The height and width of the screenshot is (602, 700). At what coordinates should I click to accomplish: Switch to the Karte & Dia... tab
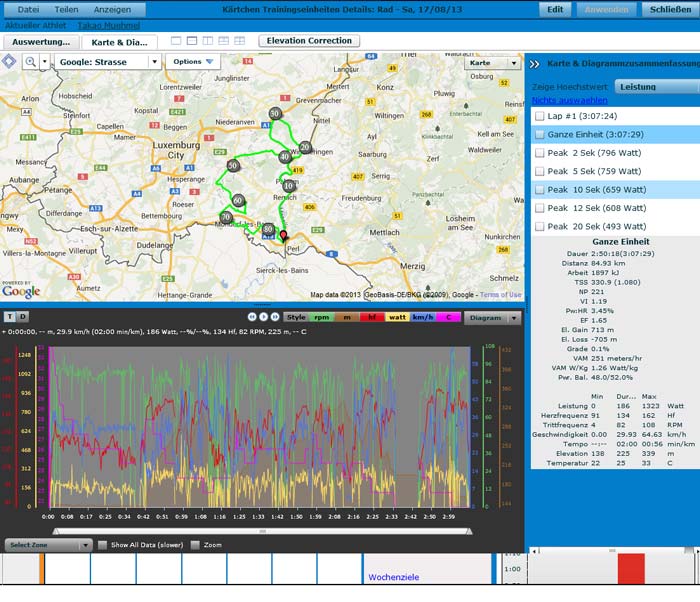pyautogui.click(x=119, y=42)
